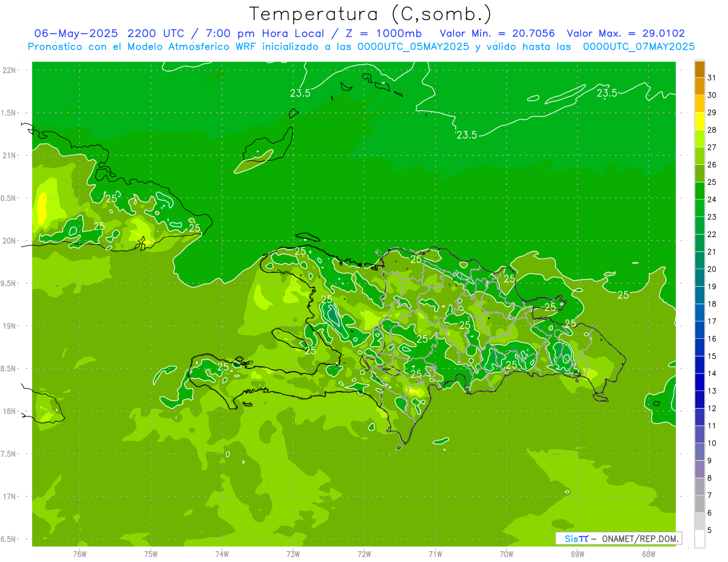Pick the teal swatch between 20 and 19

pos(699,278)
